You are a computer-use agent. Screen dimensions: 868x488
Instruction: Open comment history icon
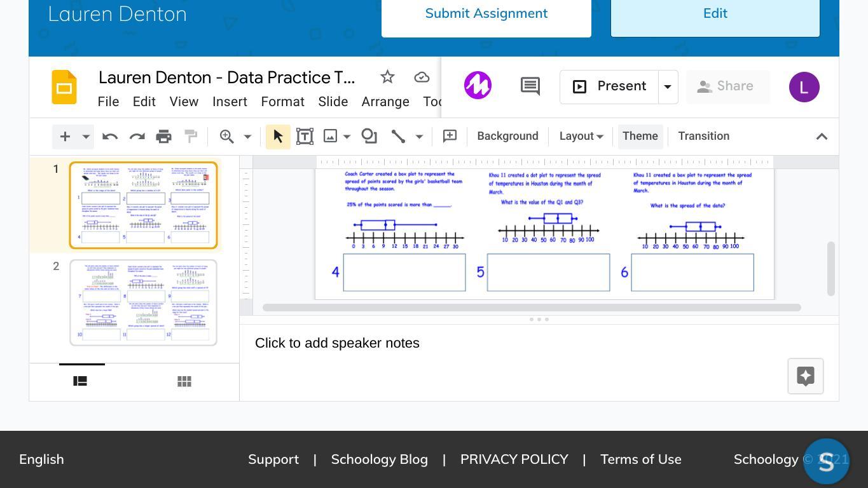[x=530, y=86]
